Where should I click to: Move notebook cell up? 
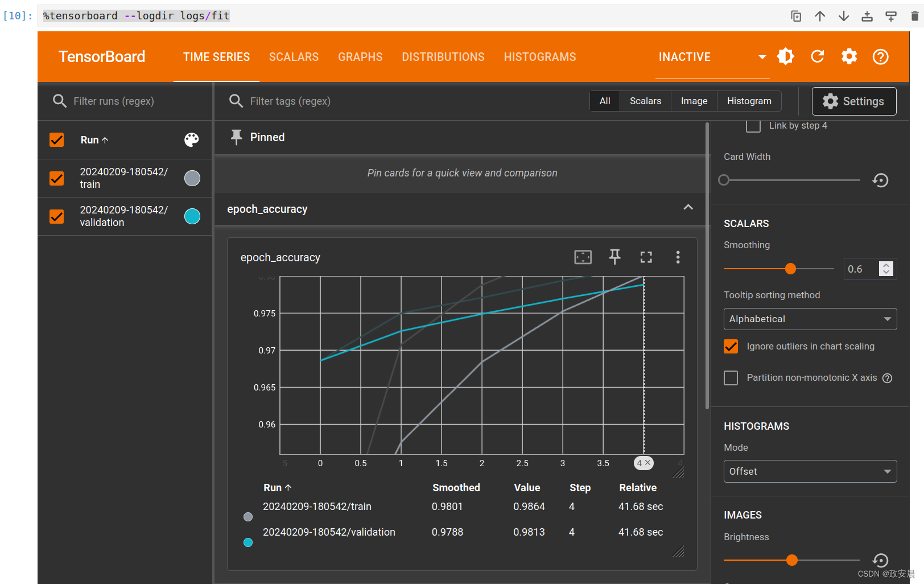820,16
